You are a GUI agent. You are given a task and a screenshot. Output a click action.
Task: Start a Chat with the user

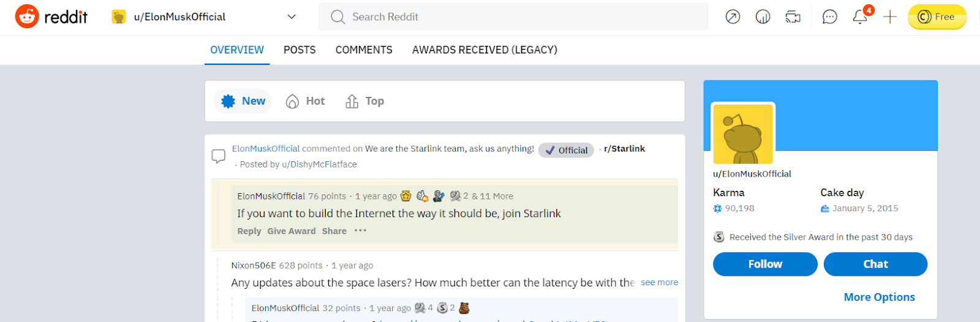pyautogui.click(x=875, y=264)
